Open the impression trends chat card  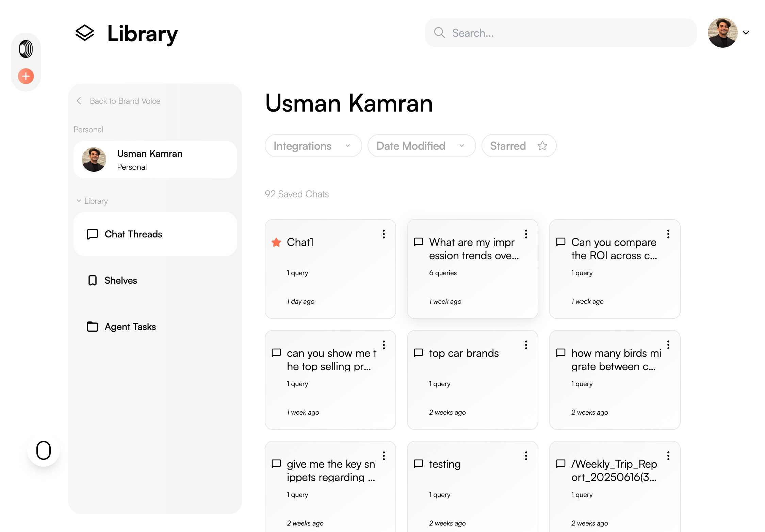click(472, 269)
